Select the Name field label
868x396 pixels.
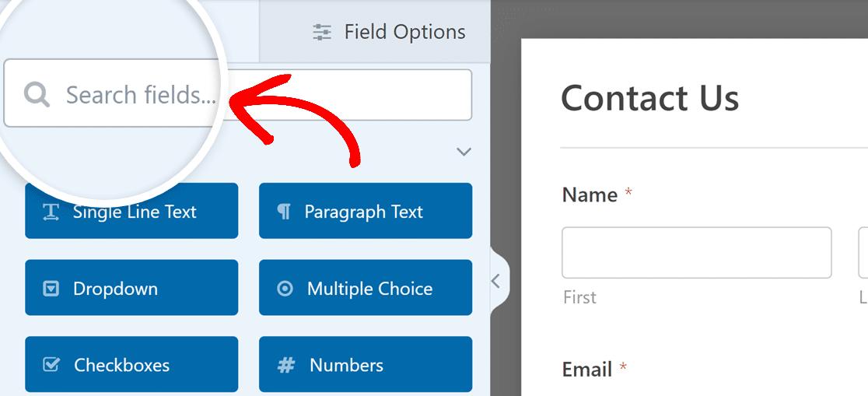click(590, 194)
